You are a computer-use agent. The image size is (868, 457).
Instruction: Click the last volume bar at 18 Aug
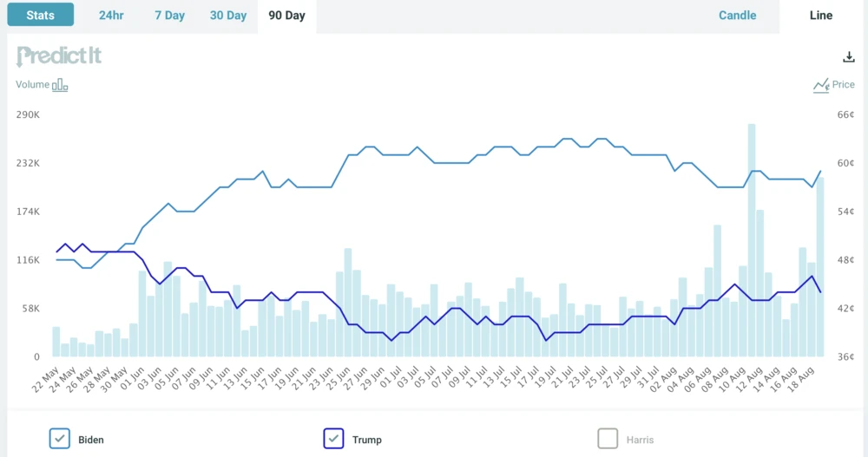pos(819,269)
